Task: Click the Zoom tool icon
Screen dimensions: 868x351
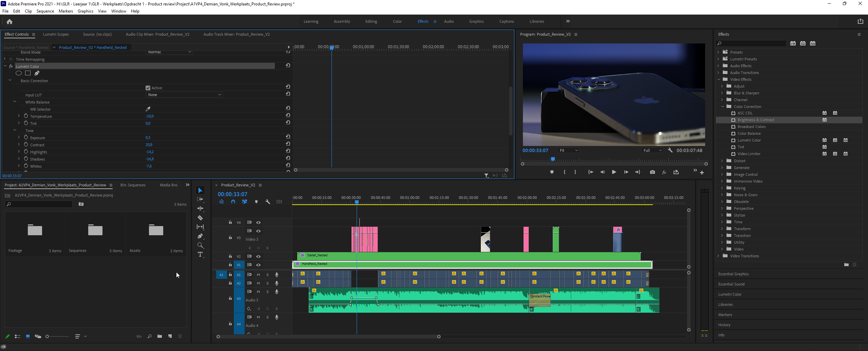Action: click(200, 245)
